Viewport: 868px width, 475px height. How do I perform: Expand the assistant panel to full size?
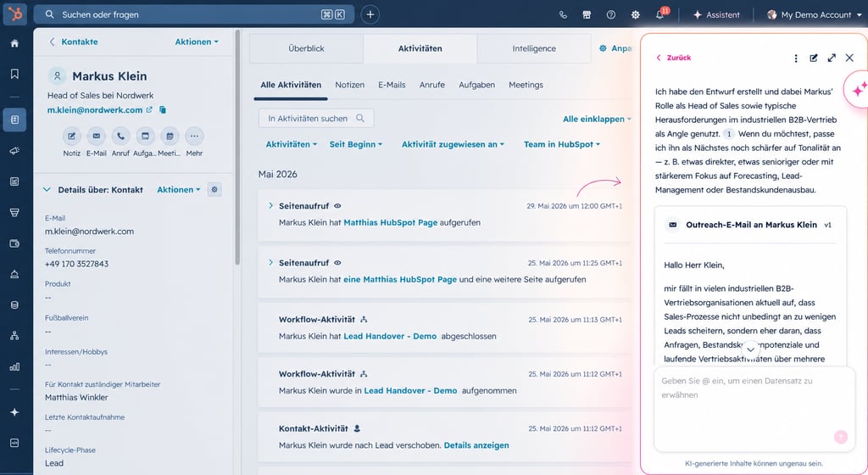tap(832, 59)
